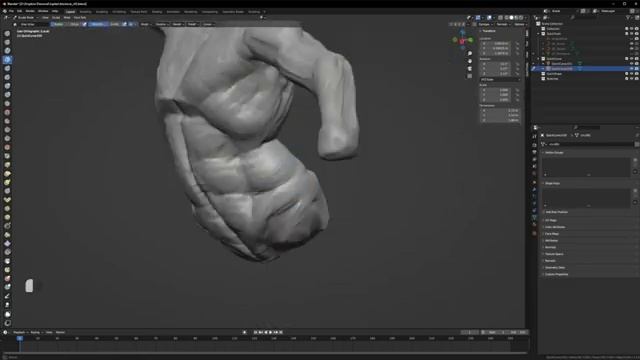Image resolution: width=640 pixels, height=360 pixels.
Task: Click the viewport zoom magnifier gizmo
Action: click(470, 53)
